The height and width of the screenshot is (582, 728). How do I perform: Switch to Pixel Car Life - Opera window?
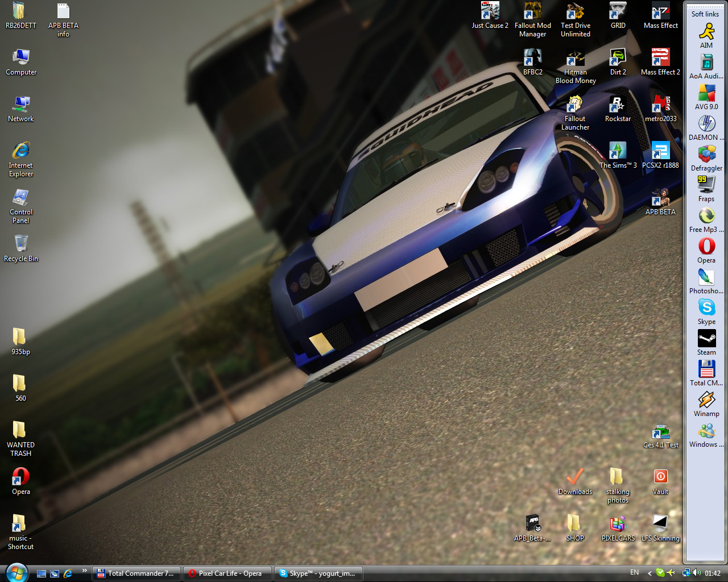pos(227,573)
